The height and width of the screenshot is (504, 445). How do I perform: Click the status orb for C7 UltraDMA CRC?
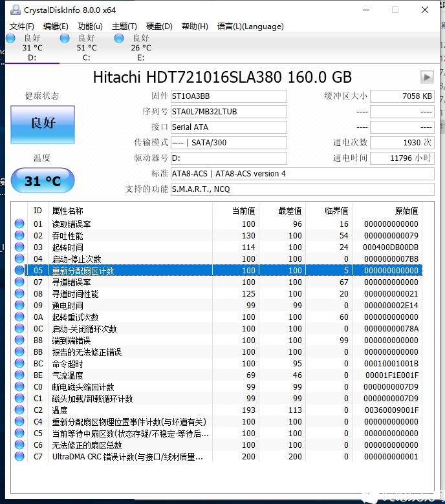19,456
